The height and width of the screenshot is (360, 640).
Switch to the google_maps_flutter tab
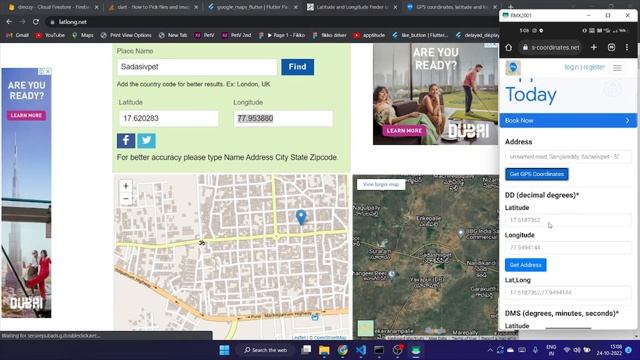pos(252,7)
